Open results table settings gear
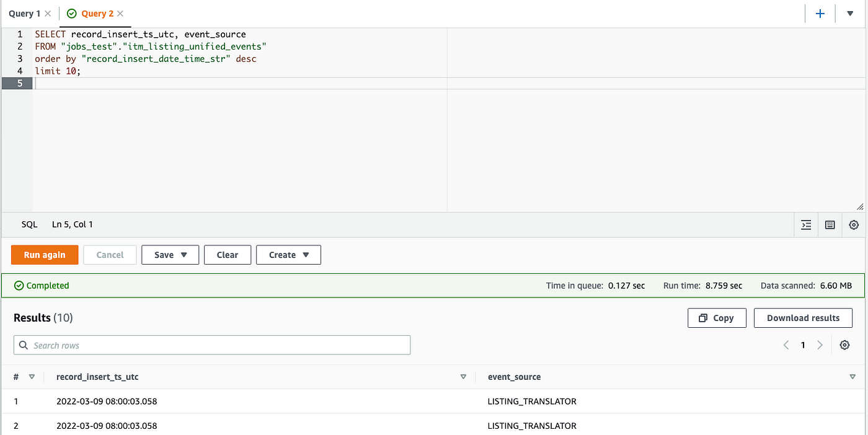 (x=844, y=345)
